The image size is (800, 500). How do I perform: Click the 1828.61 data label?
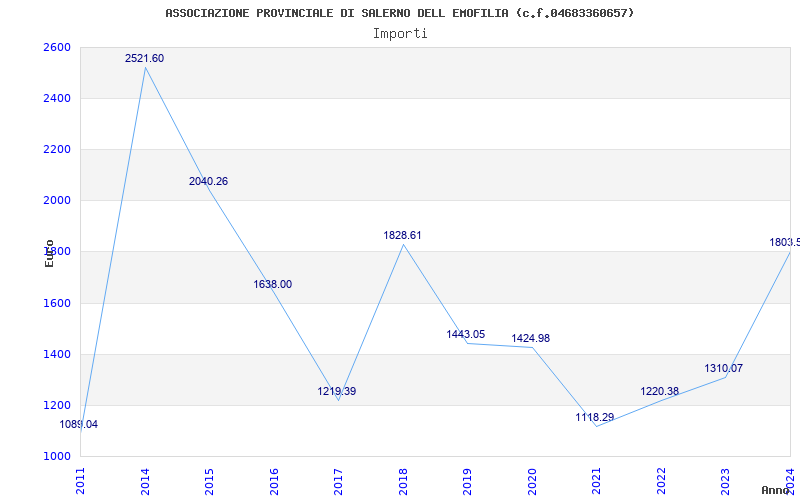point(403,236)
